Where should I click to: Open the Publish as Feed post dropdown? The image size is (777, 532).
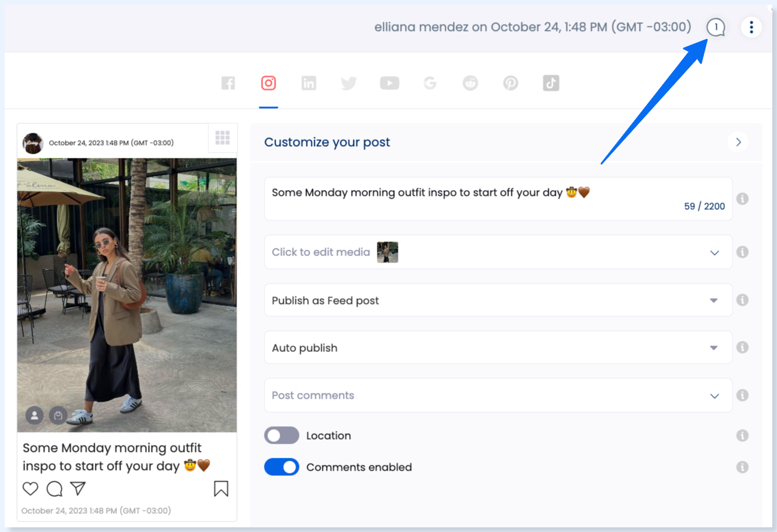(498, 300)
